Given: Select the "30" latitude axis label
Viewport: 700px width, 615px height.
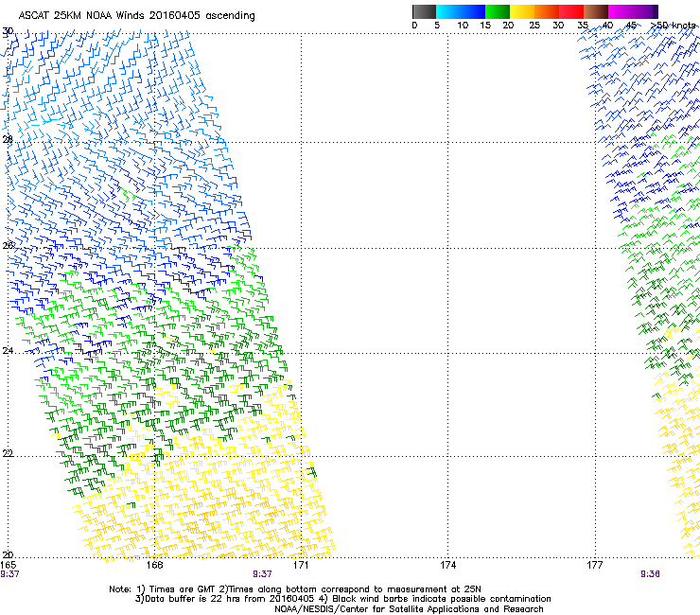Looking at the screenshot, I should 8,31.
